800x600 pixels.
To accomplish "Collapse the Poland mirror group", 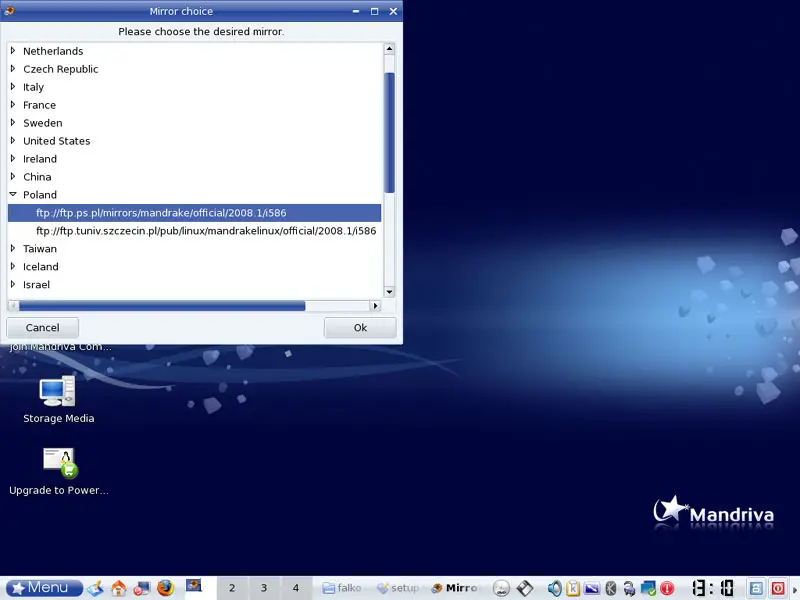I will coord(13,194).
